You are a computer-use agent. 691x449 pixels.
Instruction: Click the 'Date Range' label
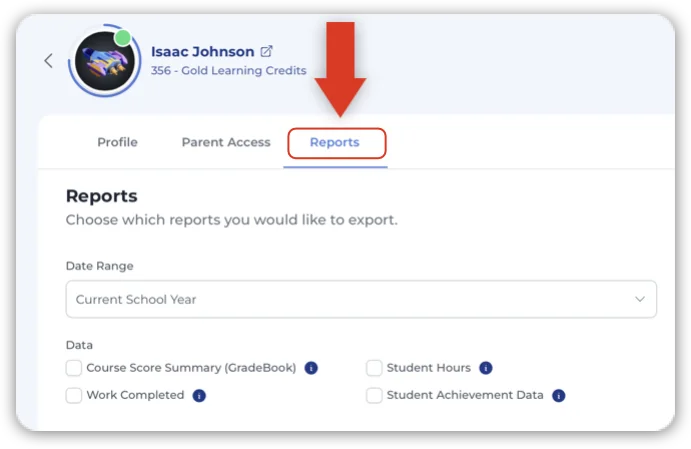(100, 266)
